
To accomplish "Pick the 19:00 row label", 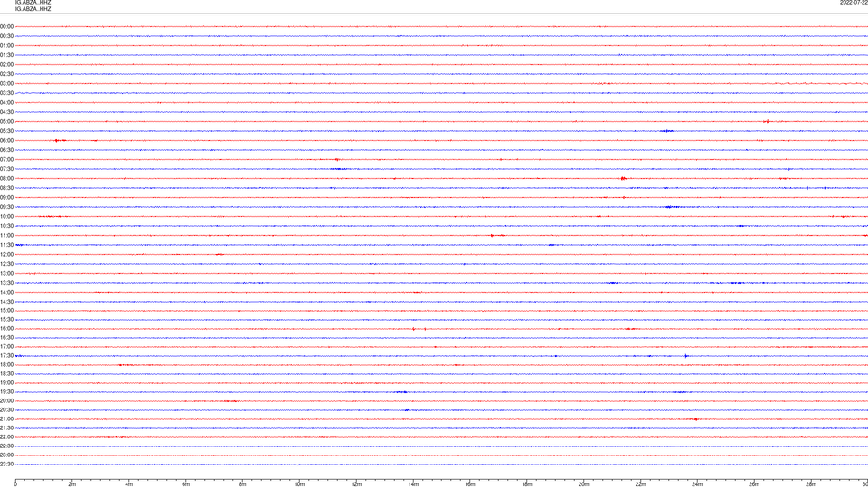I will click(x=6, y=383).
